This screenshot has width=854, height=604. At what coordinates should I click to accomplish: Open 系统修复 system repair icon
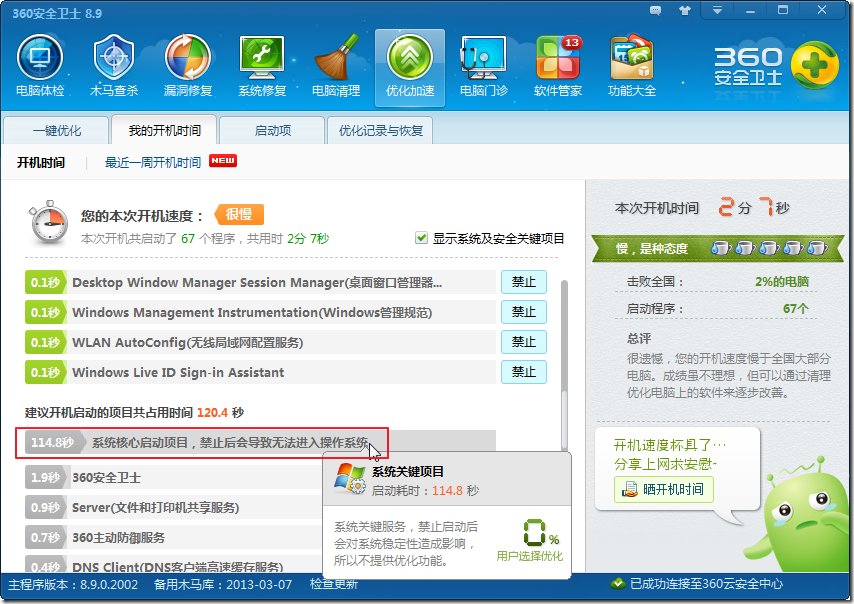(x=262, y=66)
